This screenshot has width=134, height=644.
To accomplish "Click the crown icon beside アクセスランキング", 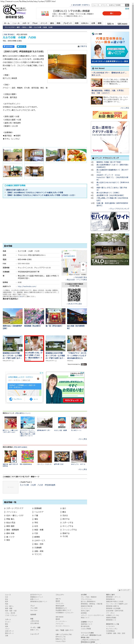I will [93, 158].
